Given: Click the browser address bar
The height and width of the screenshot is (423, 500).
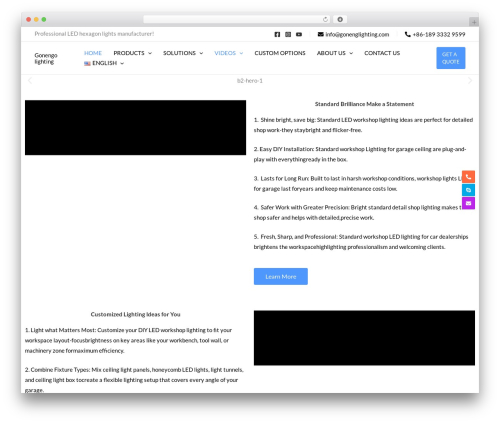Looking at the screenshot, I should (x=236, y=19).
